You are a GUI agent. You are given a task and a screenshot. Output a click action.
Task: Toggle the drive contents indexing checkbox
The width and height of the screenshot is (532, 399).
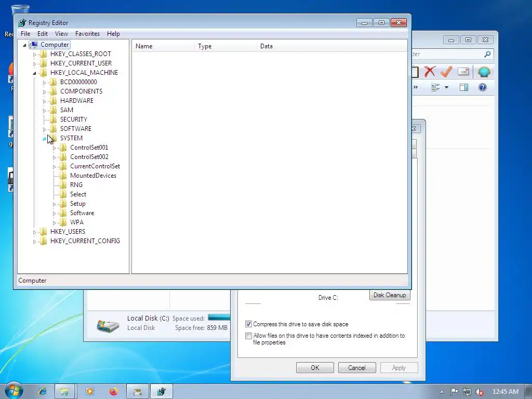248,336
